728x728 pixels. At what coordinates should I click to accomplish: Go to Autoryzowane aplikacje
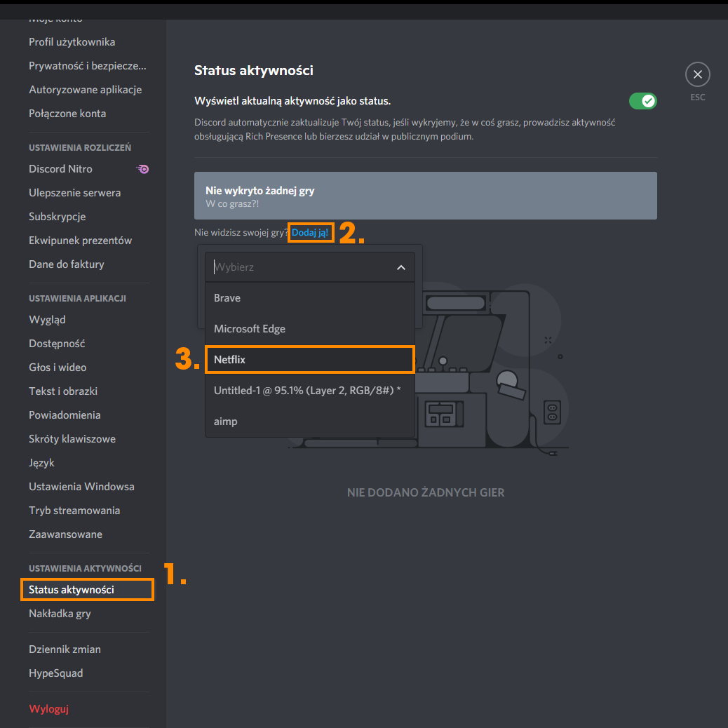[86, 90]
